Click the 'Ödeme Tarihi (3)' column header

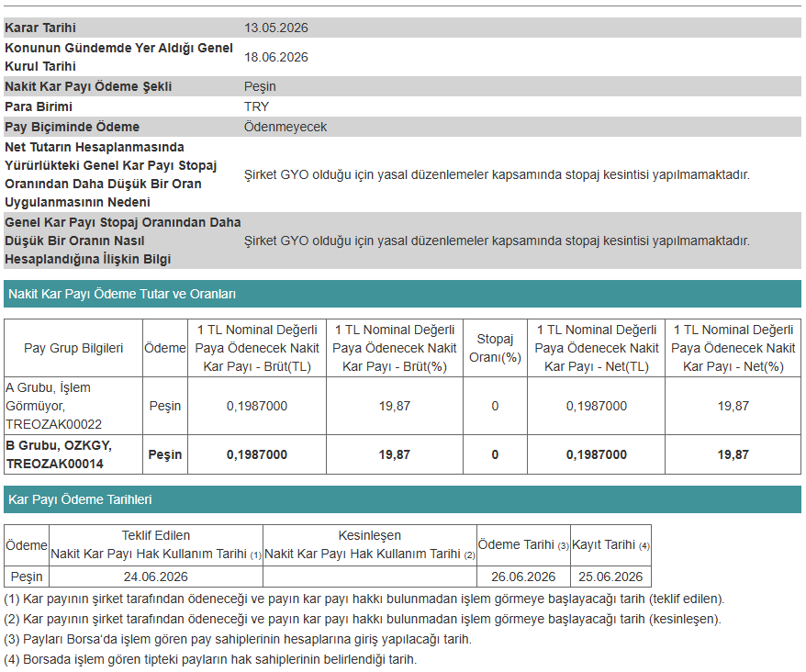coord(523,545)
